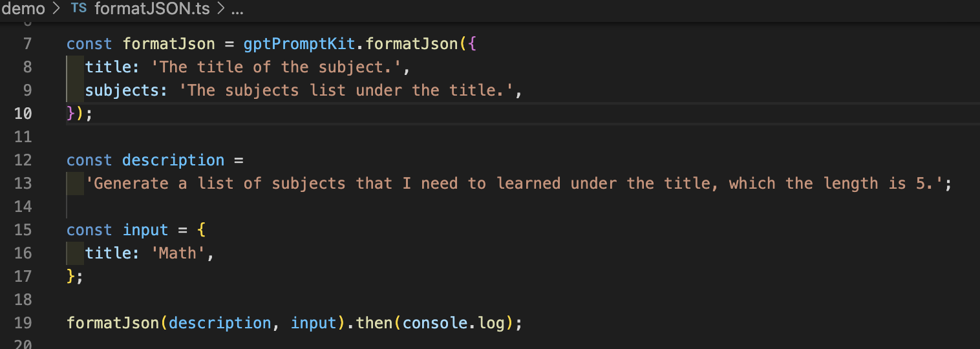
Task: Click line number 10 in gutter
Action: click(23, 114)
